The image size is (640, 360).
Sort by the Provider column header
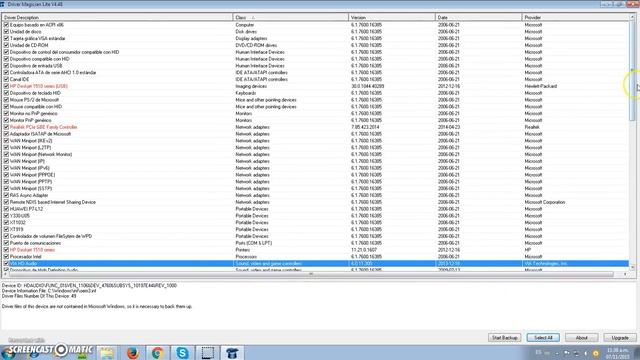tap(576, 18)
